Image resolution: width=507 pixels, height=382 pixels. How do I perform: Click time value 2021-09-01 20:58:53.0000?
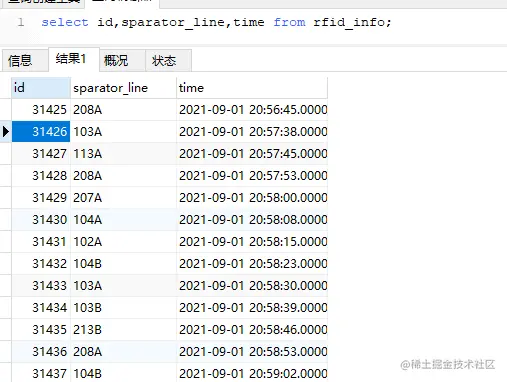tap(252, 352)
